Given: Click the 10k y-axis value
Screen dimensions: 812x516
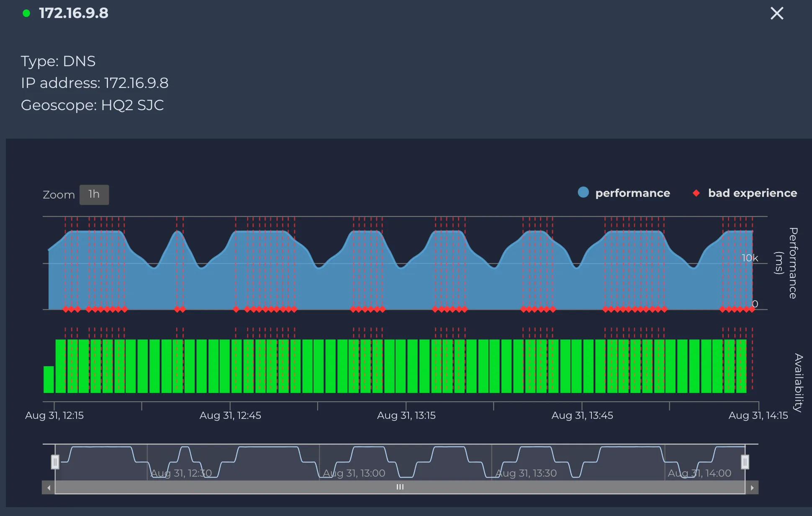Looking at the screenshot, I should [x=750, y=258].
